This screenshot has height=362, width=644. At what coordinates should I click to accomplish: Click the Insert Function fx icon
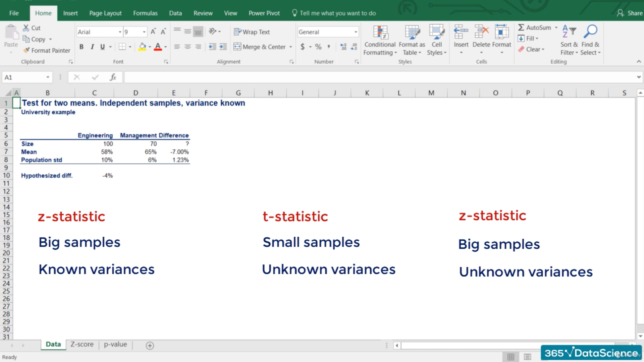pyautogui.click(x=113, y=77)
